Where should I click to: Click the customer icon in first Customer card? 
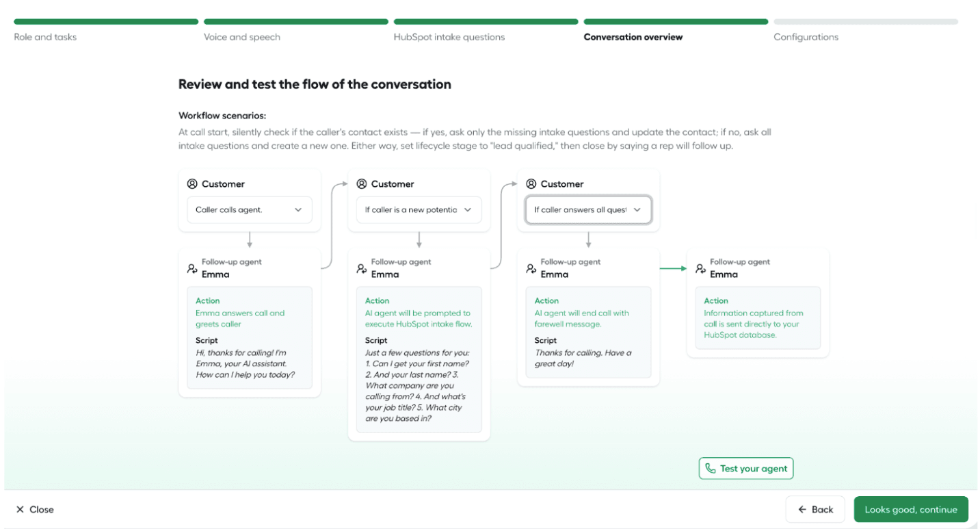[x=192, y=184]
